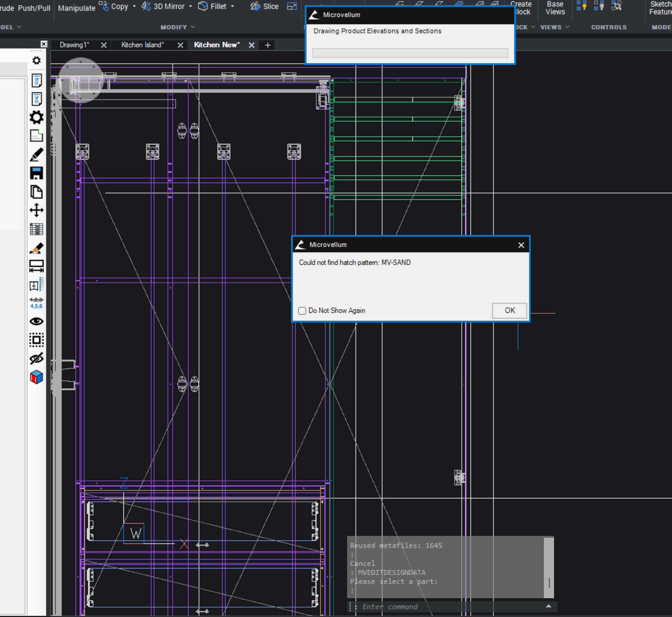Open the 3D Mirror dropdown arrow
Image resolution: width=672 pixels, height=617 pixels.
tap(190, 6)
